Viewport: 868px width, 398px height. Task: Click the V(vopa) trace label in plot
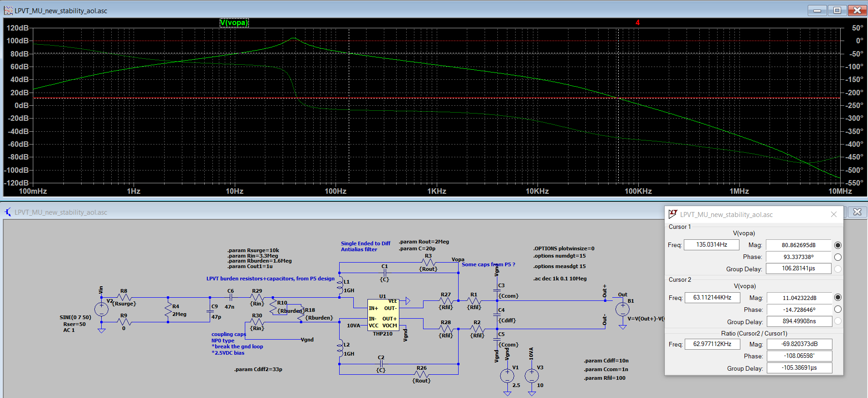pos(234,23)
